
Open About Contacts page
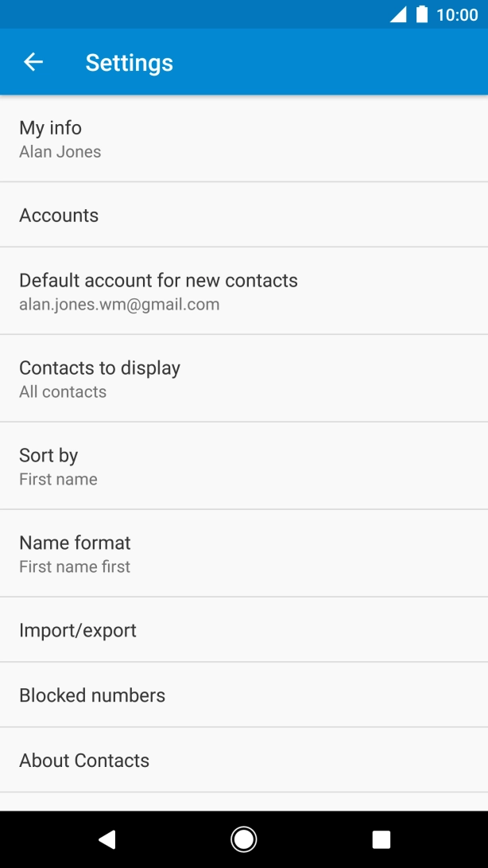click(x=244, y=761)
